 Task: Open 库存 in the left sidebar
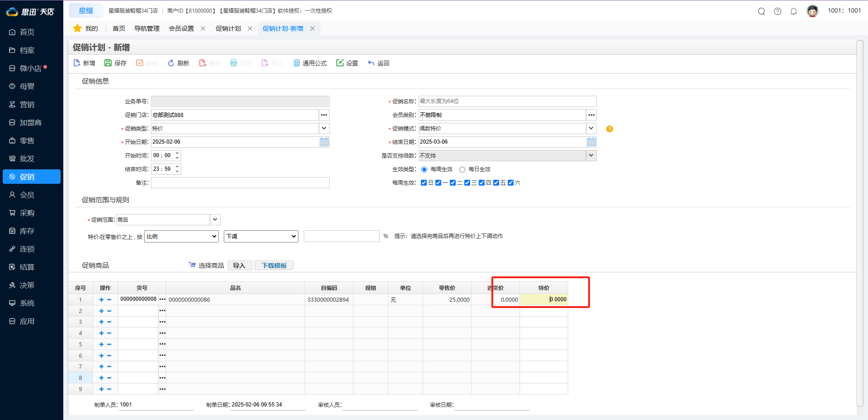tap(27, 231)
